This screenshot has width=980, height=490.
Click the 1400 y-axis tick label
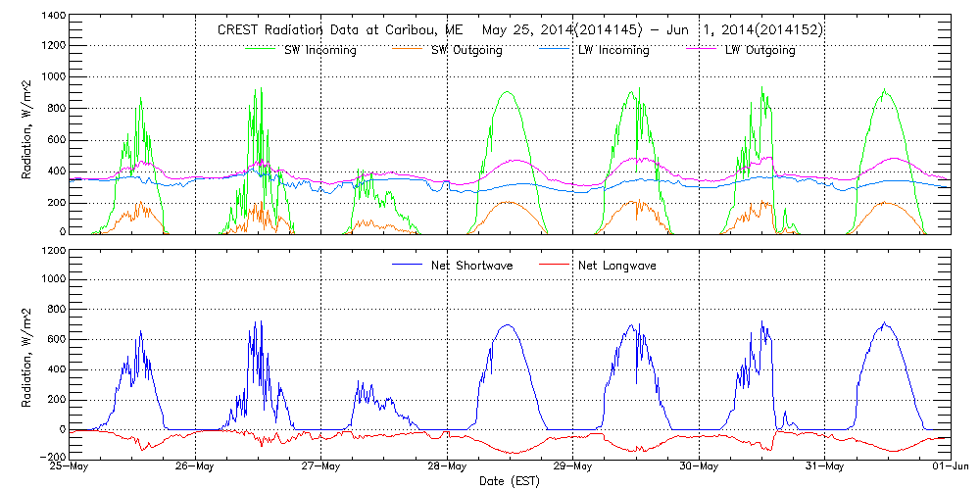(x=53, y=17)
